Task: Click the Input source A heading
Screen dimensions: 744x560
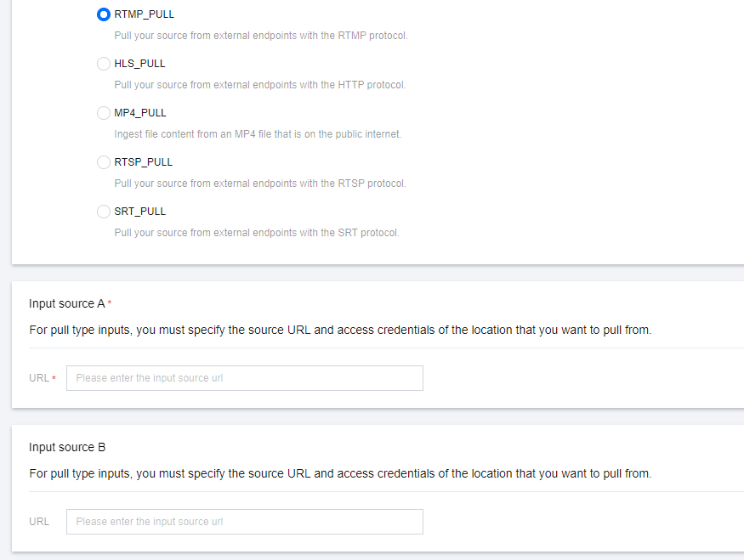Action: pos(67,303)
